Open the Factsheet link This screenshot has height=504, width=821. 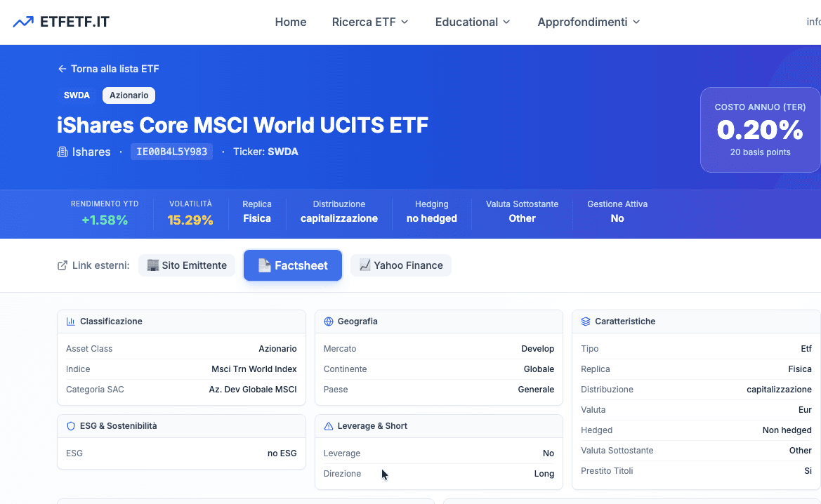point(293,265)
